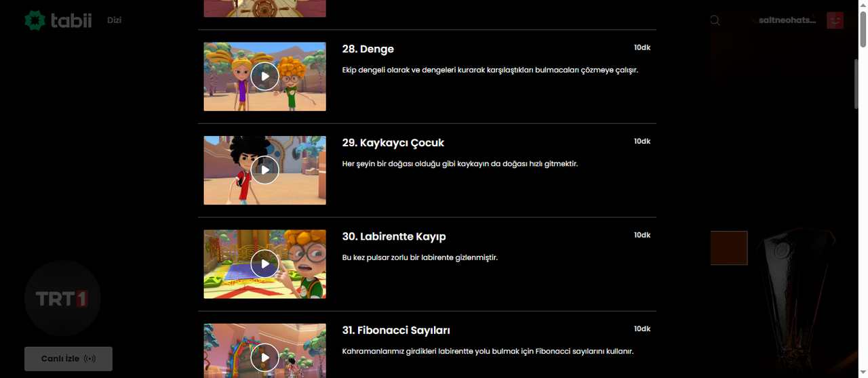Viewport: 868px width, 378px height.
Task: Open the 31. Fibonacci Sayıları title
Action: click(x=396, y=330)
